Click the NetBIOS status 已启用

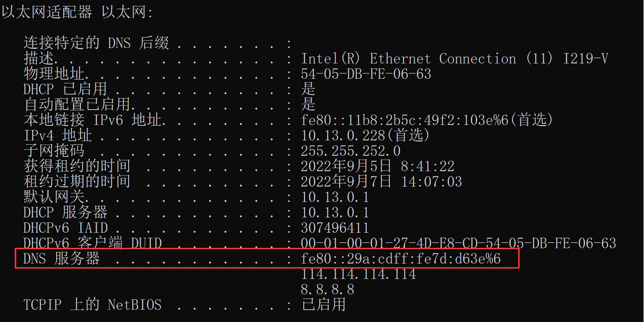[323, 304]
